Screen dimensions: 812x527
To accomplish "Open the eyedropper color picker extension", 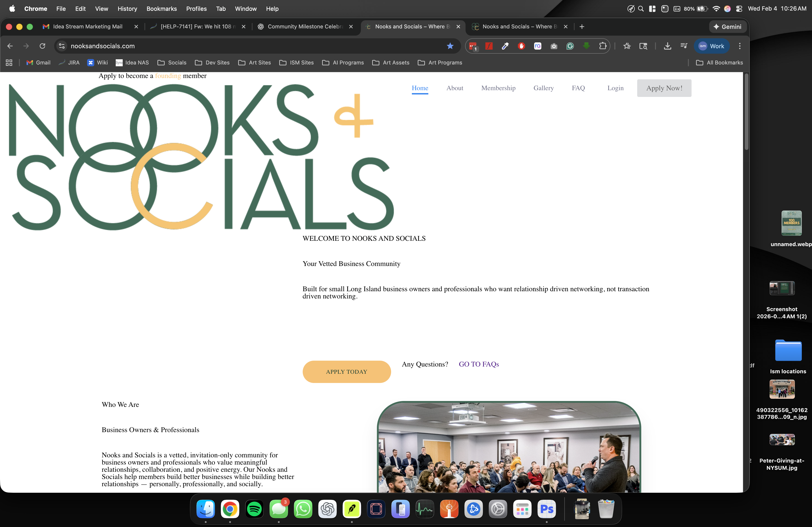I will (x=505, y=46).
